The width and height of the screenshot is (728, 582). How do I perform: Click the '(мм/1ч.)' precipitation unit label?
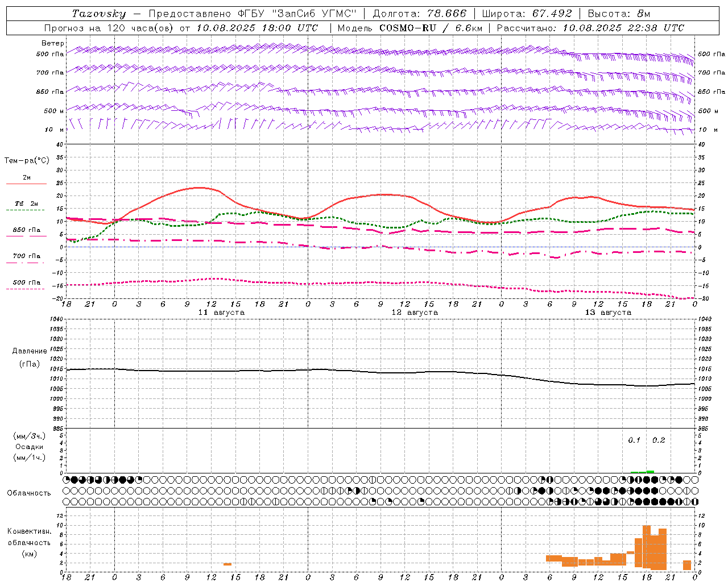[x=30, y=458]
